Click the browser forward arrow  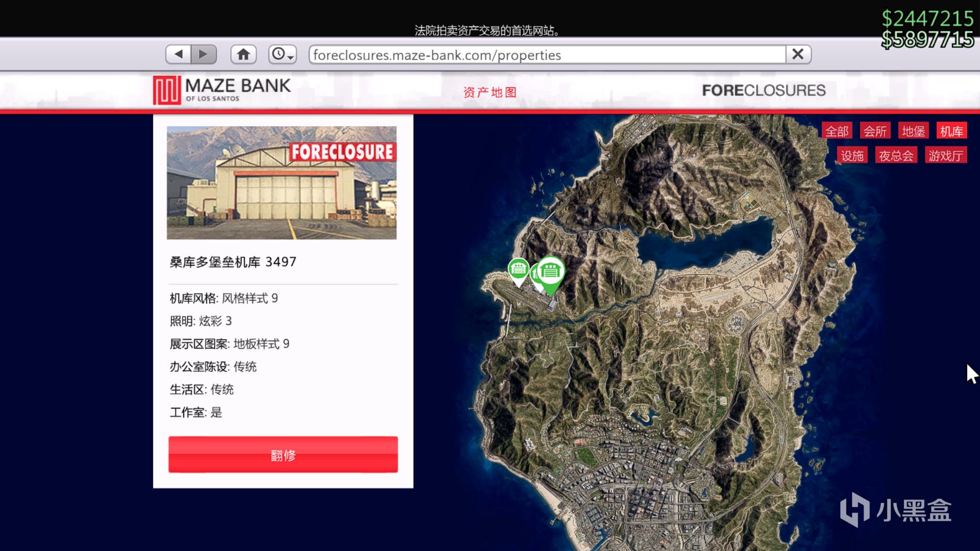[204, 54]
